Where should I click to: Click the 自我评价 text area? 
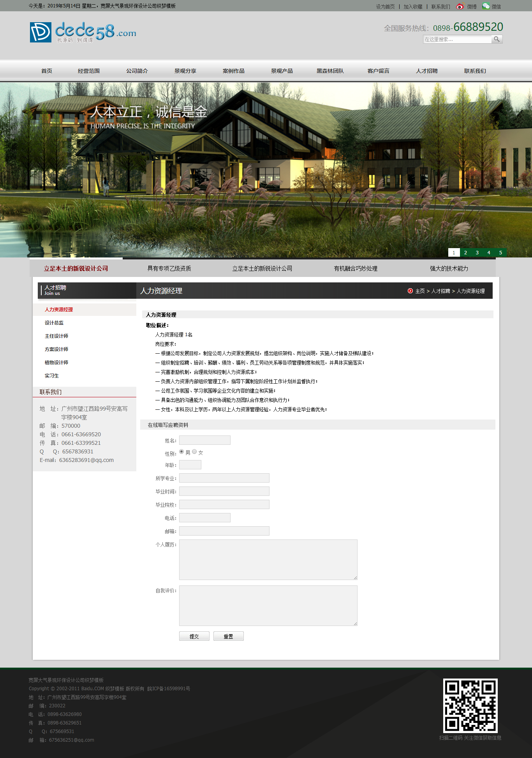tap(268, 606)
